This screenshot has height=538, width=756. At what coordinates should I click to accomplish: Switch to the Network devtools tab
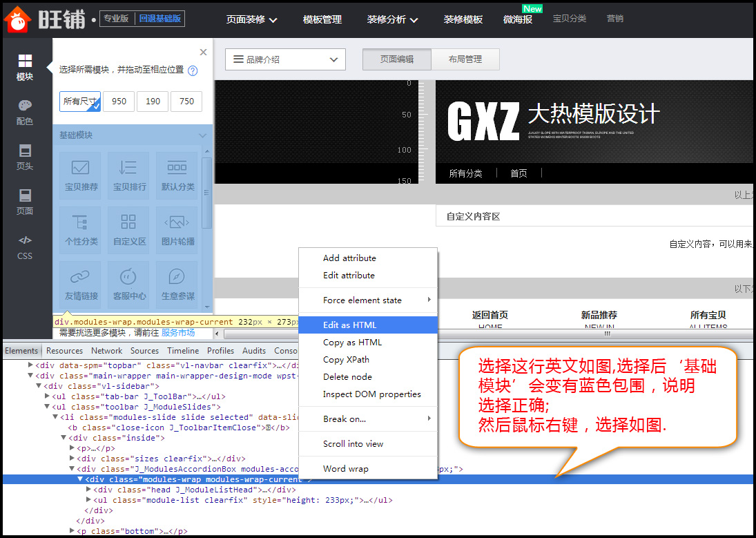[x=106, y=351]
